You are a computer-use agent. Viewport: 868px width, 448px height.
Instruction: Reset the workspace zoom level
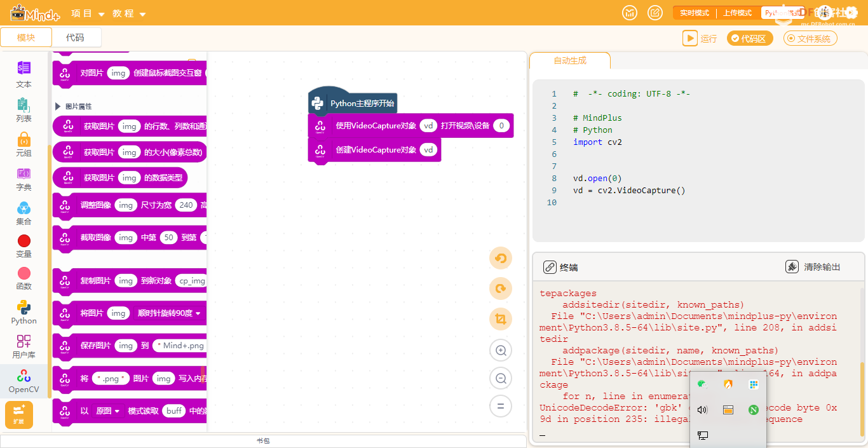point(501,406)
